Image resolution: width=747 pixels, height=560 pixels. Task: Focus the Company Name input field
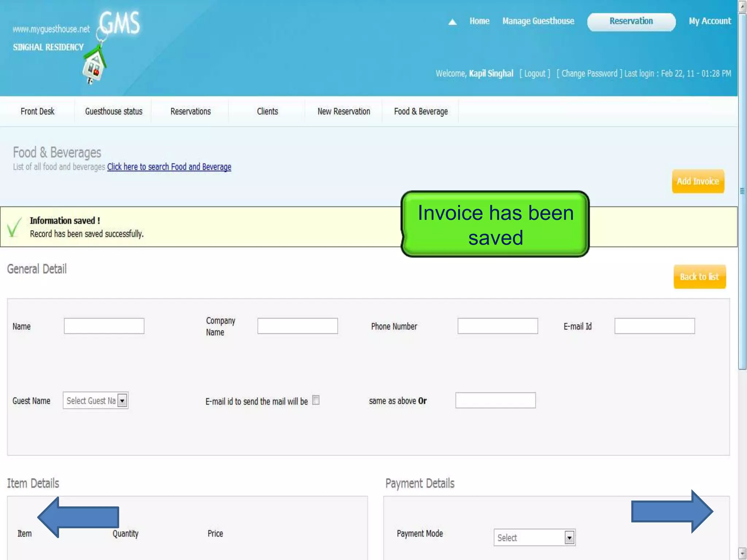tap(298, 326)
